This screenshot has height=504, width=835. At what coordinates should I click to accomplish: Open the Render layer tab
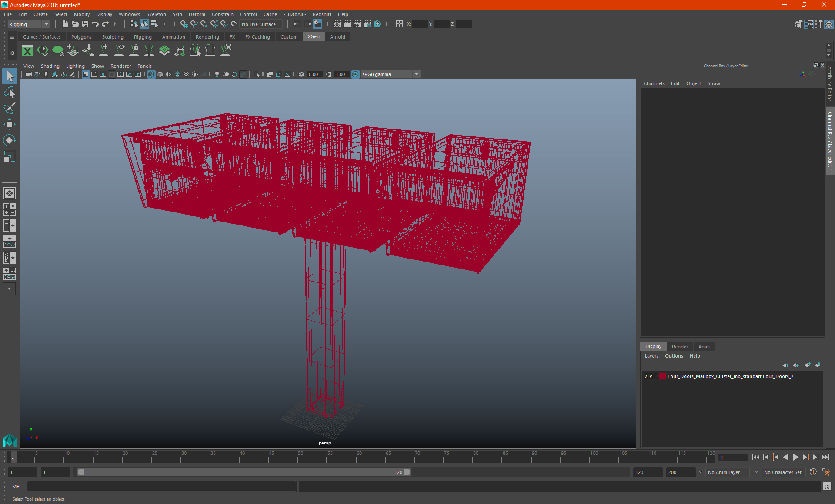pos(679,346)
